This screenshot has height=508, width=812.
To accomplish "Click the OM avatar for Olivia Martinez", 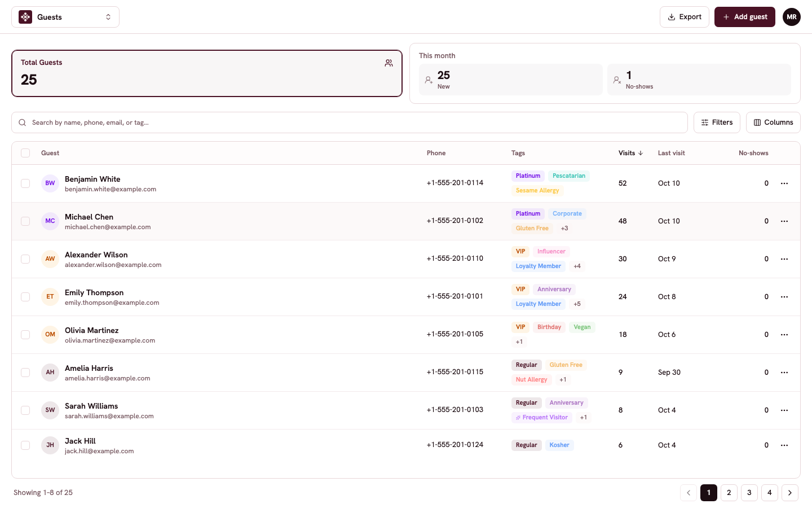I will 50,335.
